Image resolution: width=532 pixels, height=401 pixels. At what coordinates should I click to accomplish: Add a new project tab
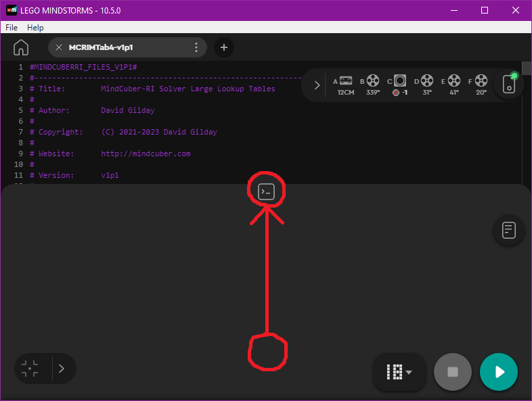click(224, 47)
